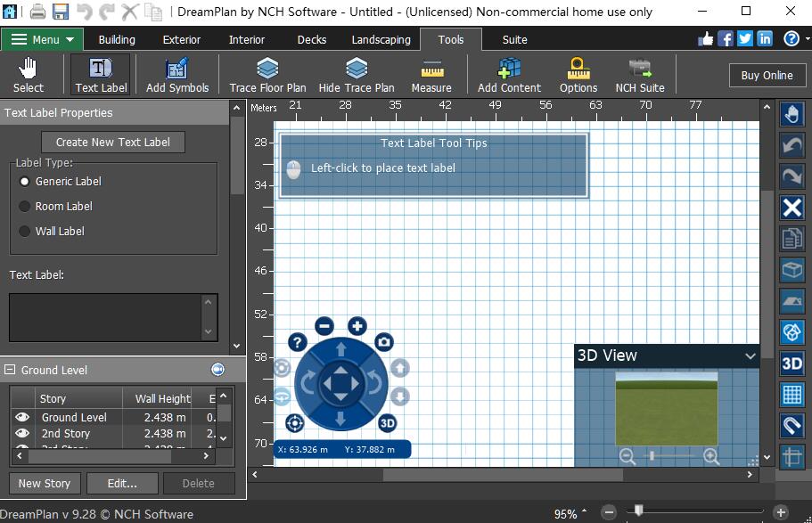Viewport: 812px width, 523px height.
Task: Open the Options tool
Action: 578,75
